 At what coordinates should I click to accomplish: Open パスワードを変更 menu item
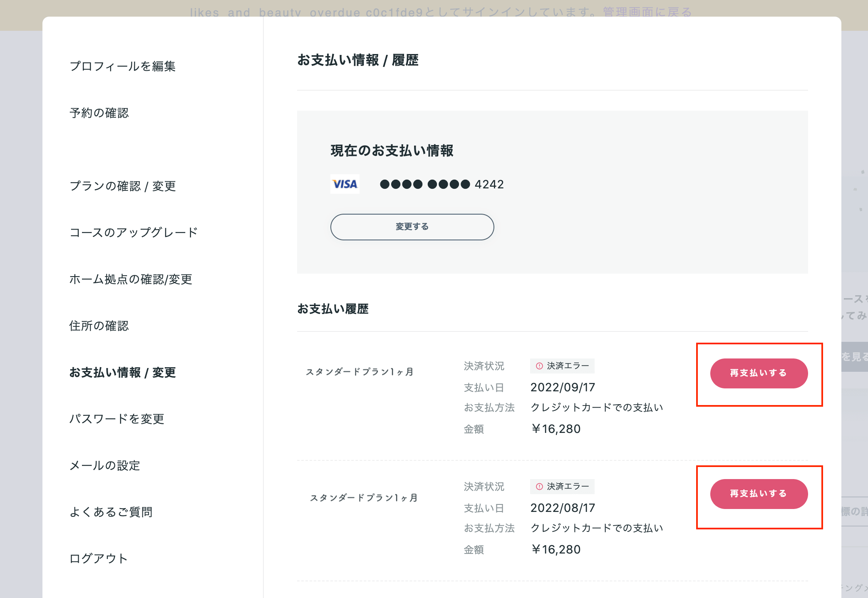[117, 419]
